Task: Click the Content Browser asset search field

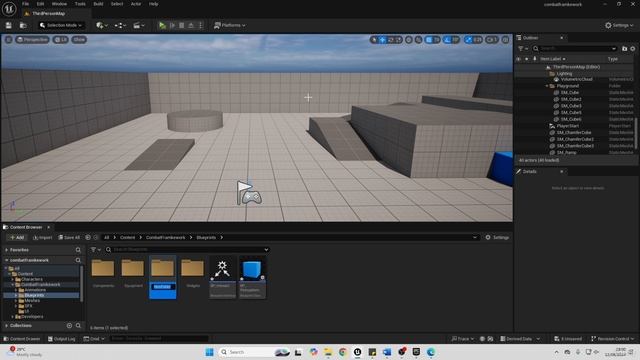Action: pos(187,249)
